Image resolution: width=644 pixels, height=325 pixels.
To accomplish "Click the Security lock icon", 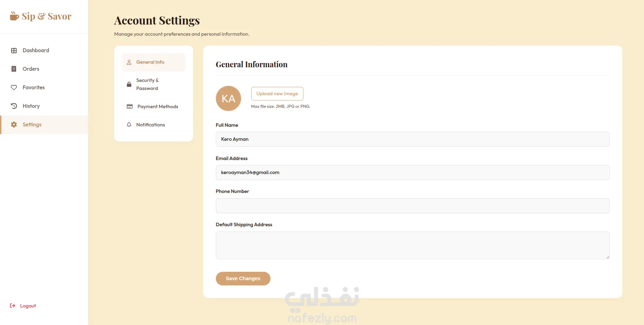I will point(129,84).
